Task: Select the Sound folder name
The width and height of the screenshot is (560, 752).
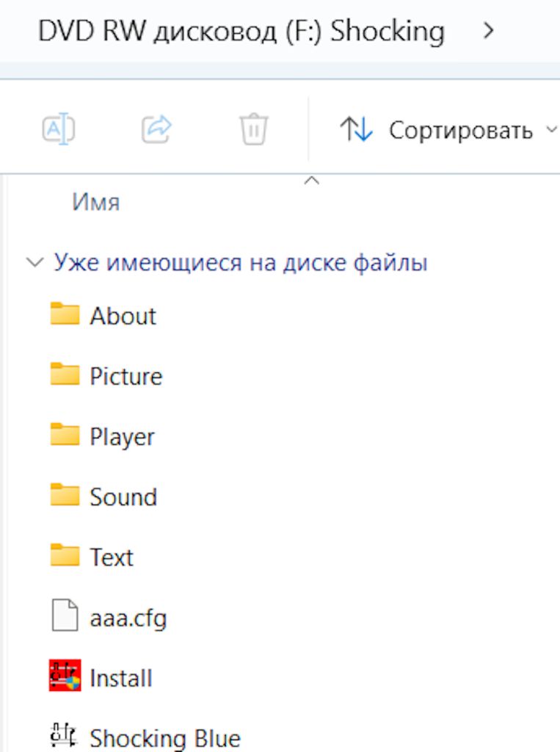Action: (x=124, y=497)
